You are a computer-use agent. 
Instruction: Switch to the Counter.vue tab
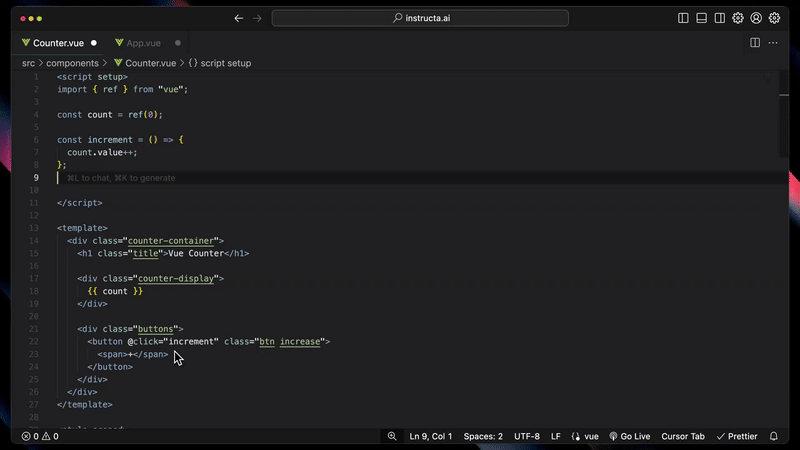click(58, 43)
